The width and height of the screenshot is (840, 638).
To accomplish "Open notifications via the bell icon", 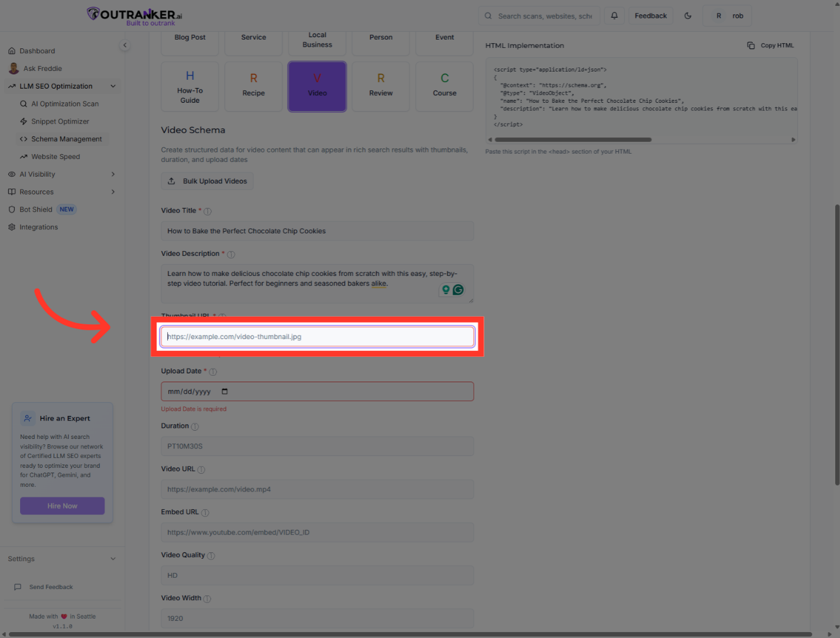I will point(614,15).
